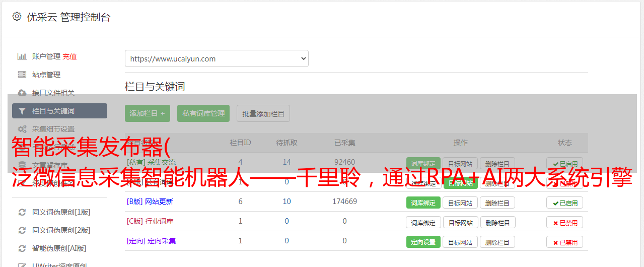Image resolution: width=644 pixels, height=267 pixels.
Task: Click the 优采云 管理控制台 title
Action: pyautogui.click(x=69, y=17)
